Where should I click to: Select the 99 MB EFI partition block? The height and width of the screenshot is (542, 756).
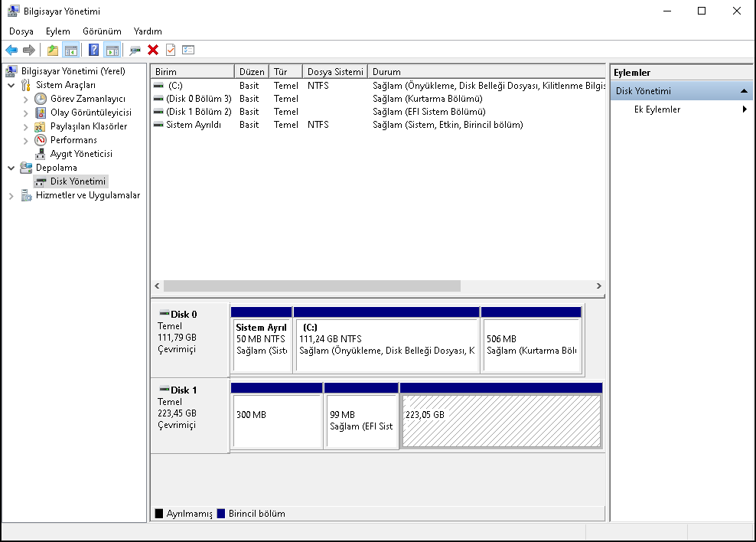click(x=362, y=416)
